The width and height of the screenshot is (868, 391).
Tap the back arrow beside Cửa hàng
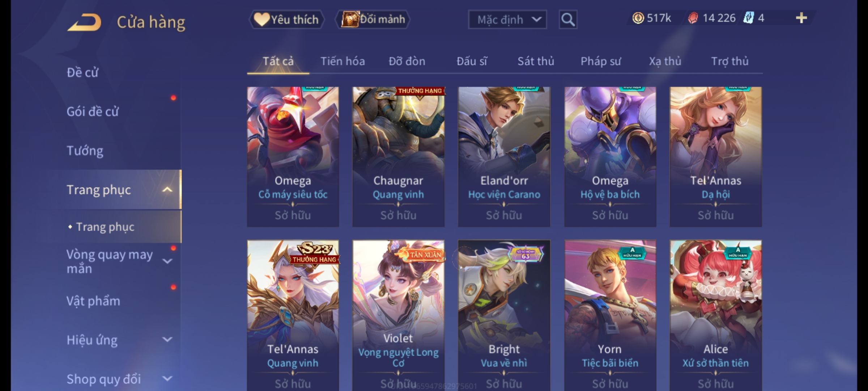(x=84, y=22)
